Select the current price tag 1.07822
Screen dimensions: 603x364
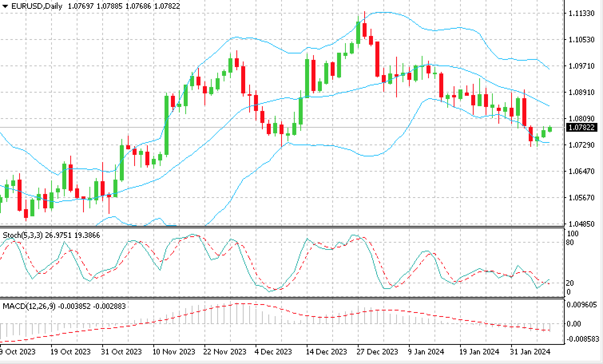click(x=581, y=128)
